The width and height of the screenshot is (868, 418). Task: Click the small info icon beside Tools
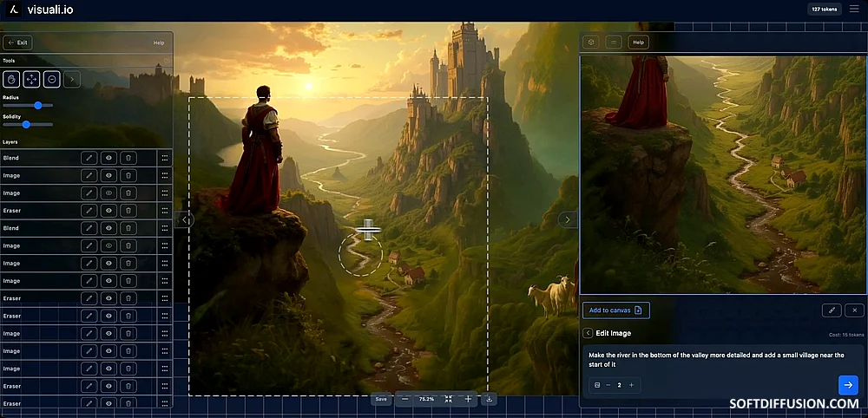167,61
